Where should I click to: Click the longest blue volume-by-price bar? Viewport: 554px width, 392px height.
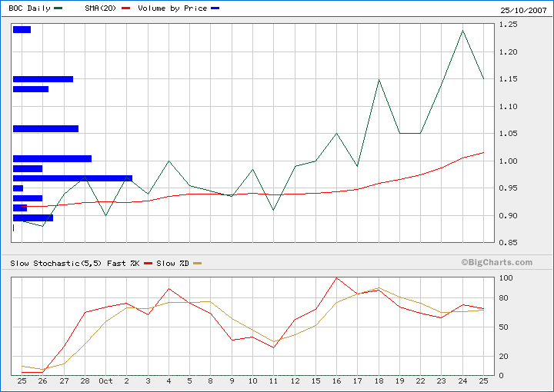72,178
